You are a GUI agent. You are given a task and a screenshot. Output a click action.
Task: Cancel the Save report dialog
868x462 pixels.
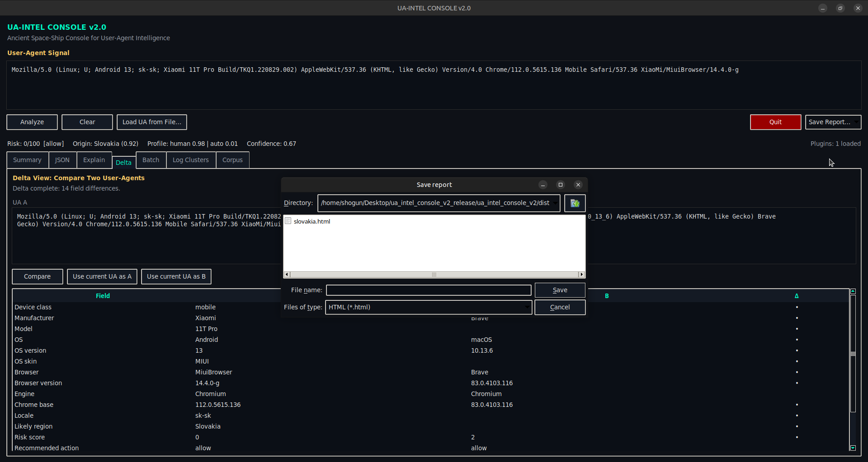click(560, 307)
